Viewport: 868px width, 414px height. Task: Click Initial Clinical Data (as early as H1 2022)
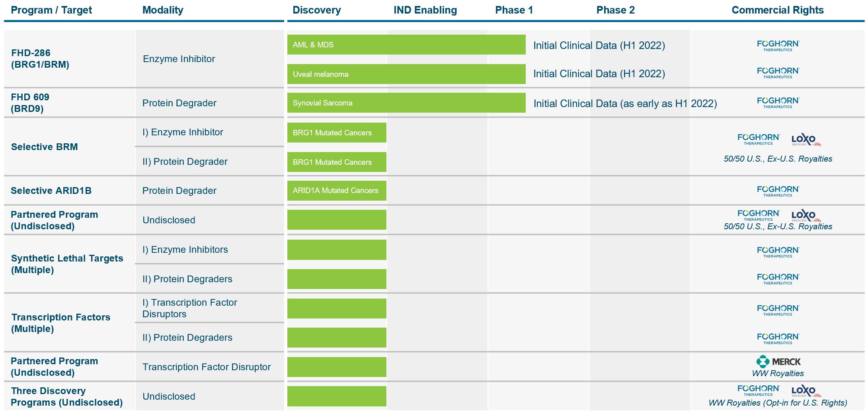point(625,103)
